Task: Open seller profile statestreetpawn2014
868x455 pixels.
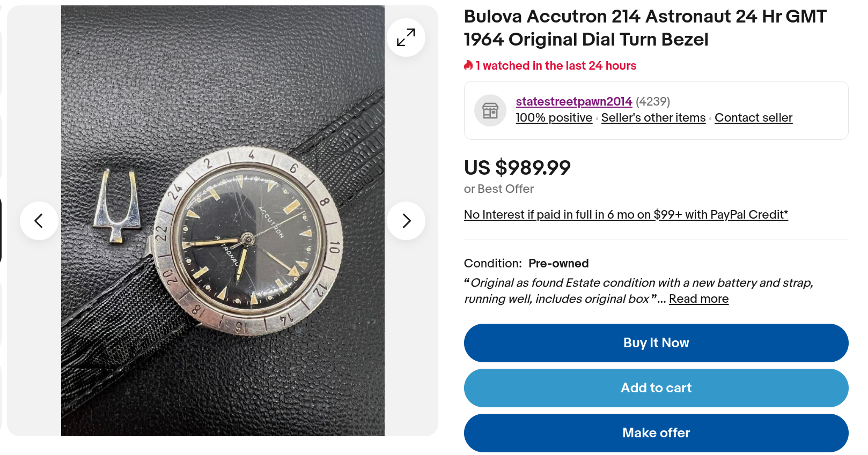Action: pyautogui.click(x=573, y=101)
